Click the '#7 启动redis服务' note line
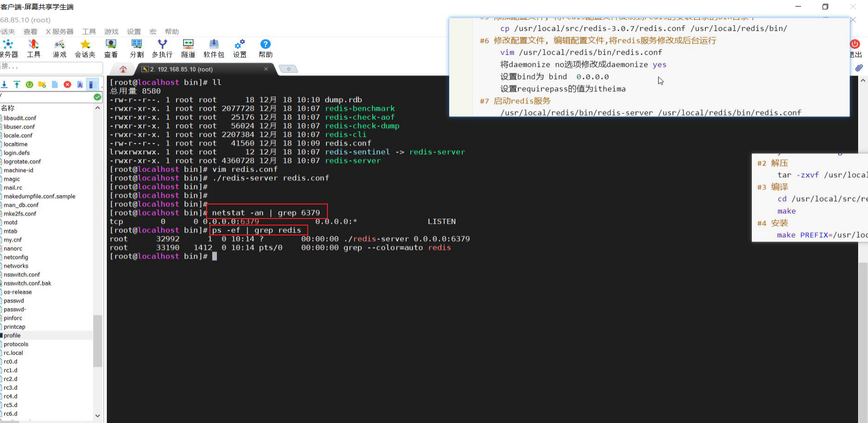 (x=515, y=101)
